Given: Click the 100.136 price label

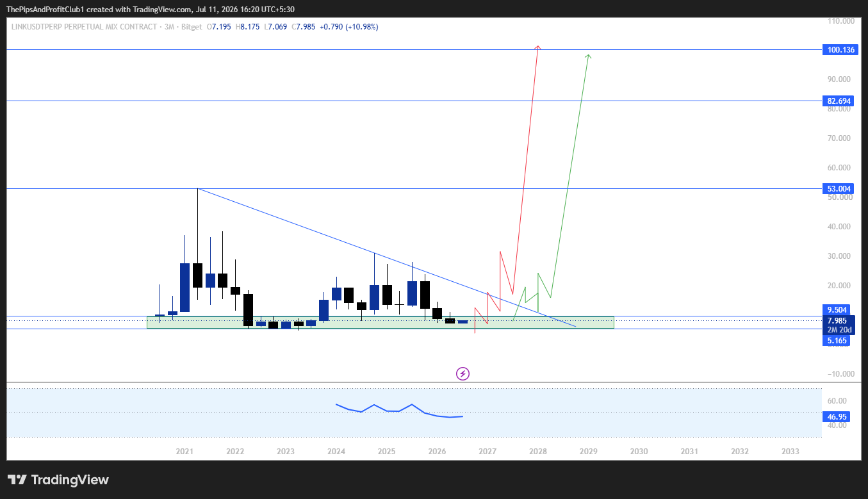Looking at the screenshot, I should tap(841, 50).
